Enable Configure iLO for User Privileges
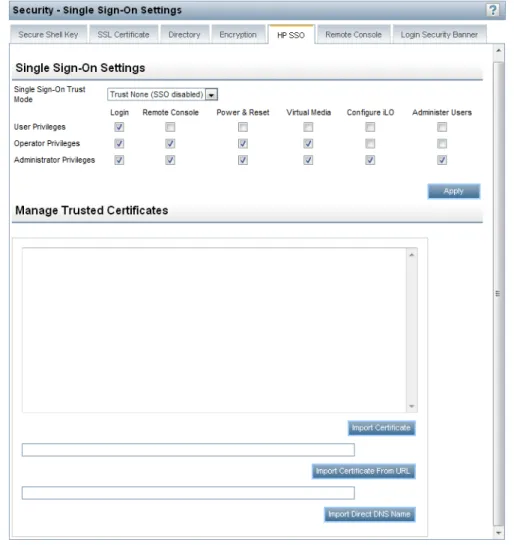This screenshot has width=514, height=545. tap(370, 127)
